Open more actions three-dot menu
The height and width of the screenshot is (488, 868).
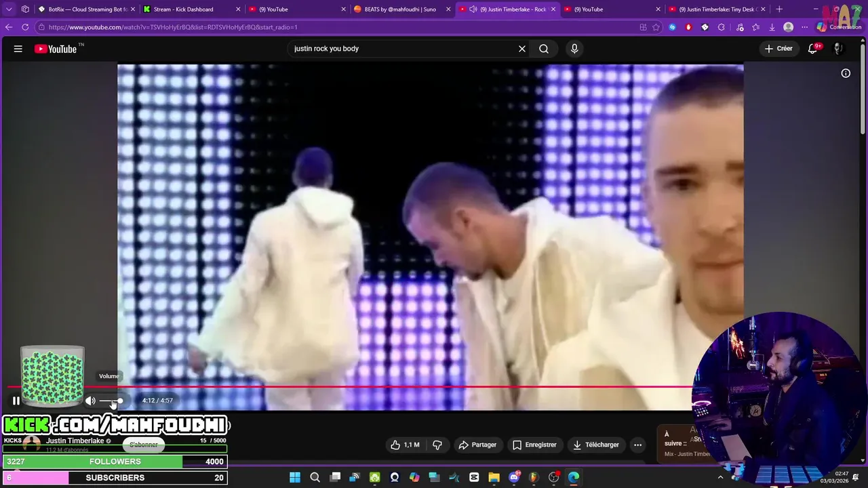(x=637, y=445)
